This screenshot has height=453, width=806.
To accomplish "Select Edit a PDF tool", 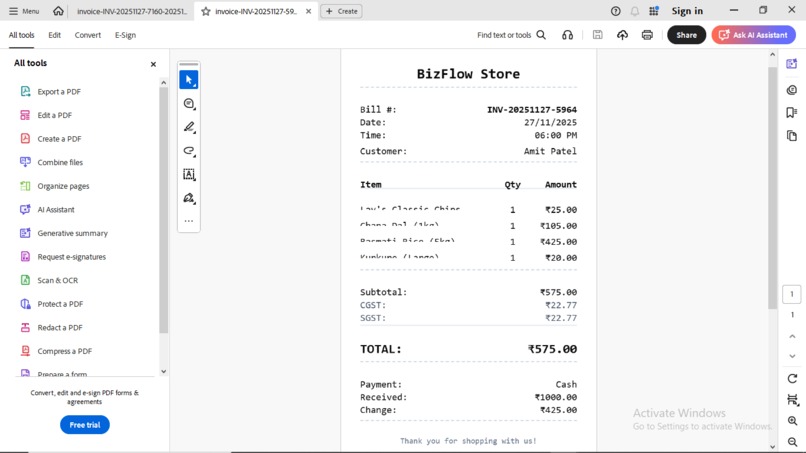I will pos(46,115).
